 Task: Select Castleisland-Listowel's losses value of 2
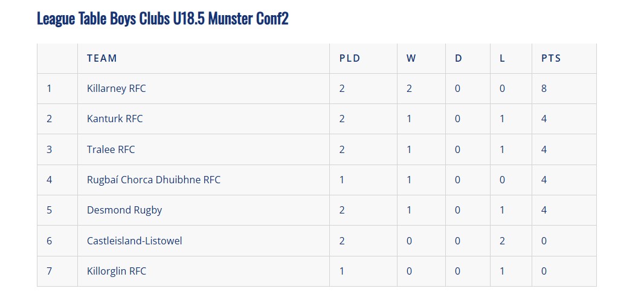click(502, 241)
